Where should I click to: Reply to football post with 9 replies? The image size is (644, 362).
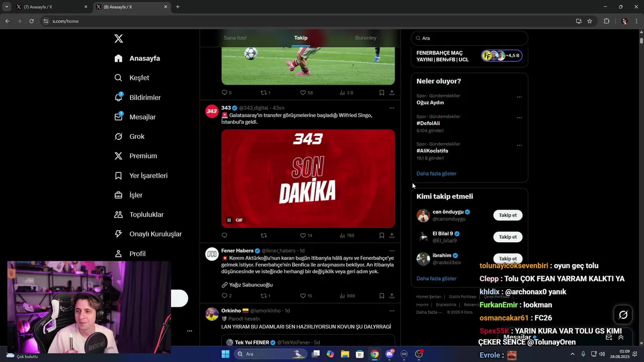226,93
